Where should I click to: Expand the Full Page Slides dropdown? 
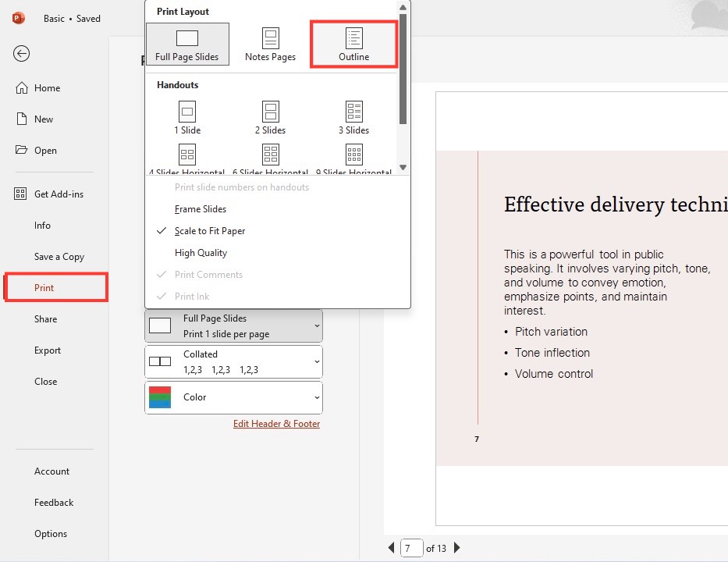(x=233, y=326)
